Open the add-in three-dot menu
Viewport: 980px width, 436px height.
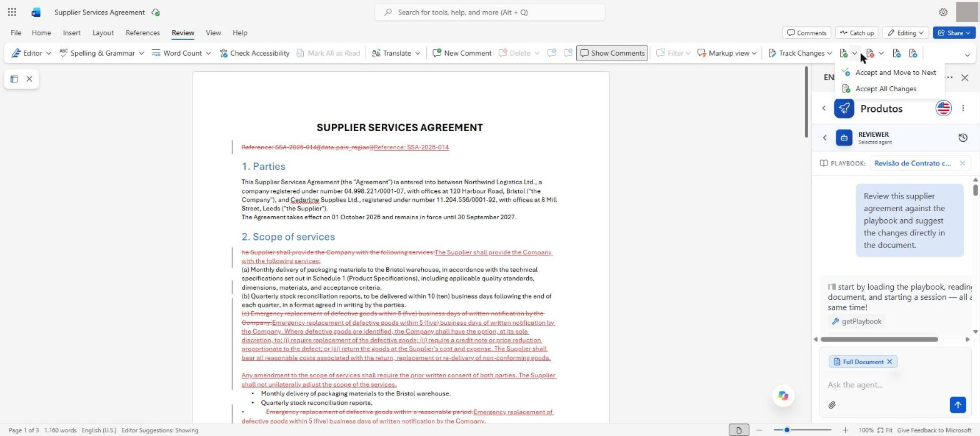(963, 108)
